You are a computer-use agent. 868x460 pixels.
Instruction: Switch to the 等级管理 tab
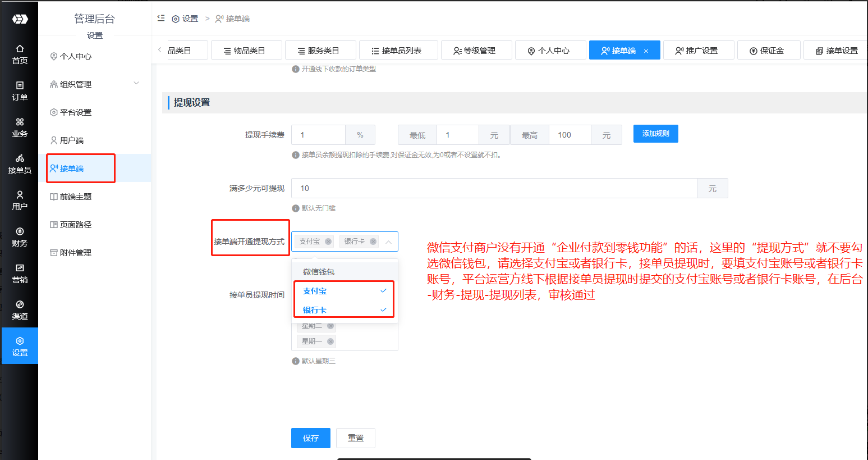click(x=475, y=51)
